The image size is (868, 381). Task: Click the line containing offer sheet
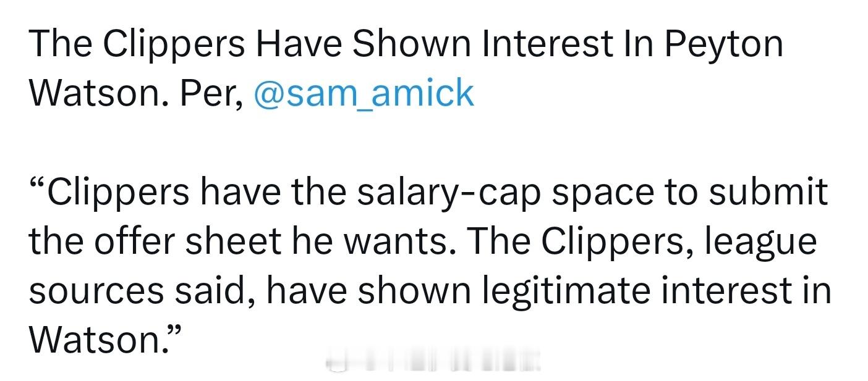(423, 242)
